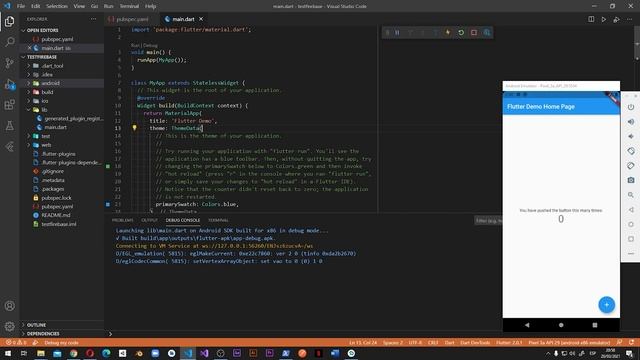Stop the debug session
Screen dimensions: 640x360
[474, 33]
